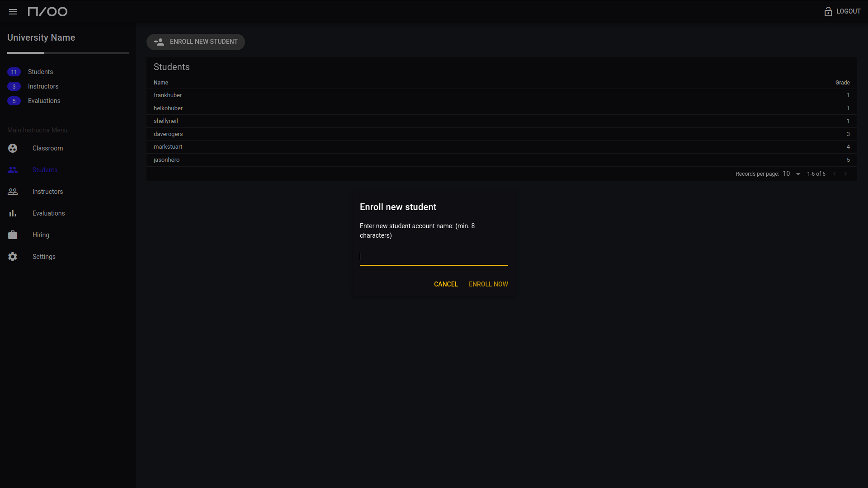Click the university progress bar
The height and width of the screenshot is (488, 868).
[x=68, y=53]
